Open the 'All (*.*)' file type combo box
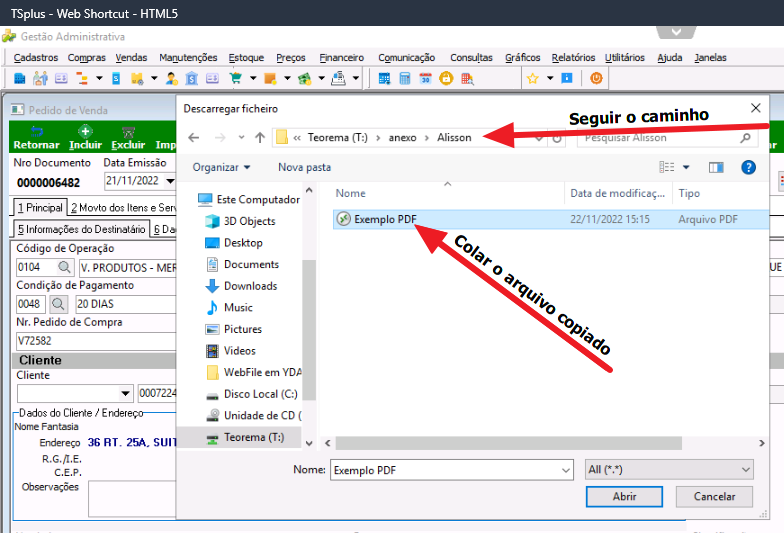Viewport: 784px width, 533px height. click(x=669, y=470)
